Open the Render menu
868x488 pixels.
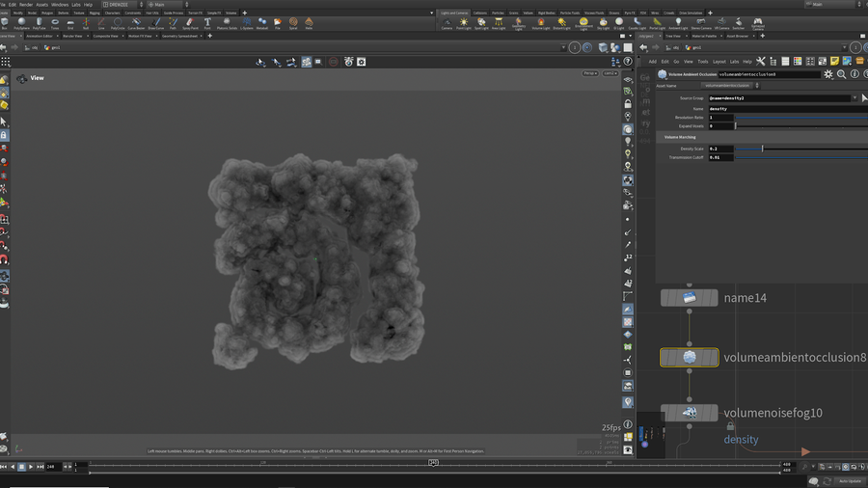click(26, 5)
